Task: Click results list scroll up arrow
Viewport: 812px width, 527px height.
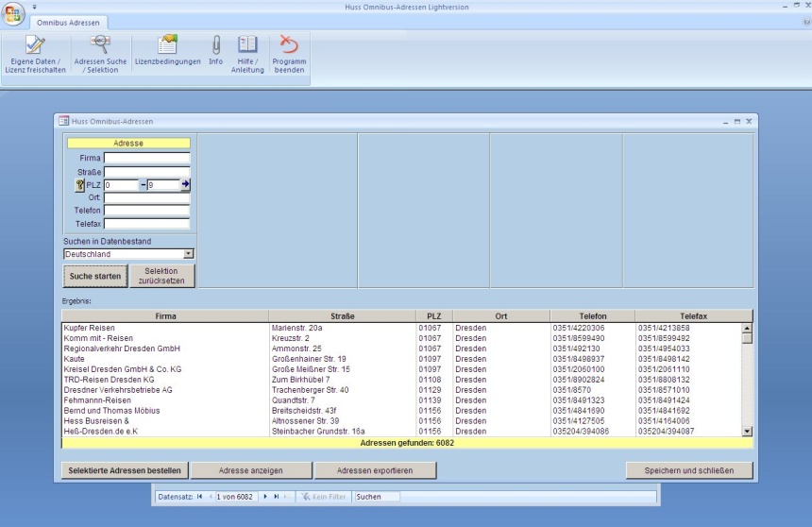Action: coord(747,328)
